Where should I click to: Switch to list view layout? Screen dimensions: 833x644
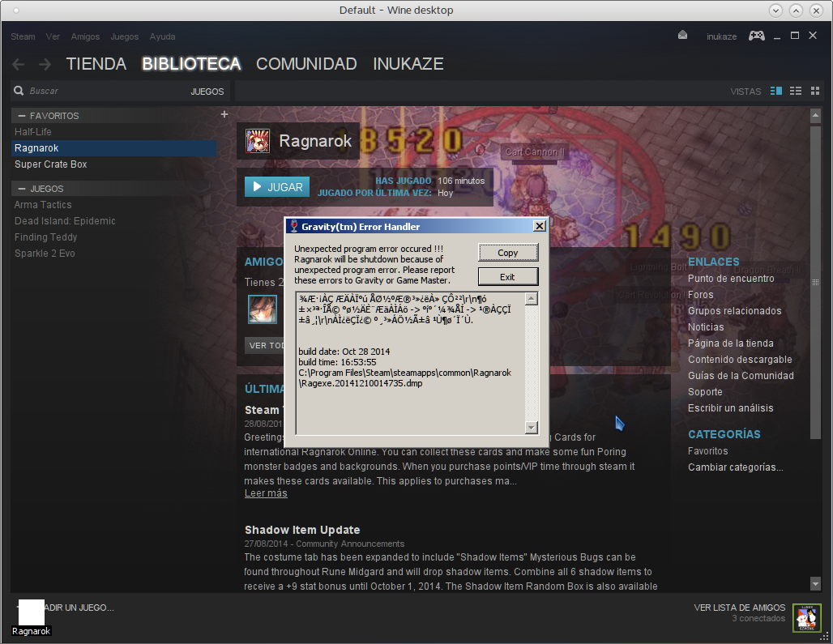795,91
